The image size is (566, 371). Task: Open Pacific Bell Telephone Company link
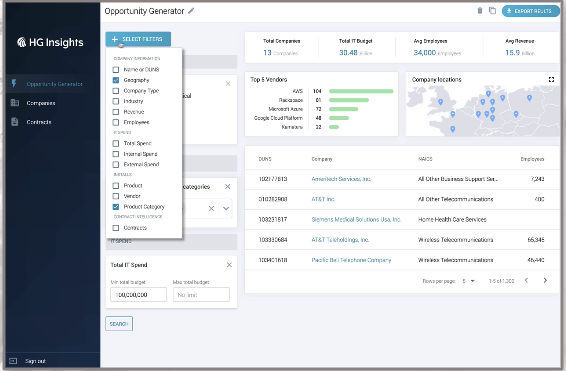(351, 260)
